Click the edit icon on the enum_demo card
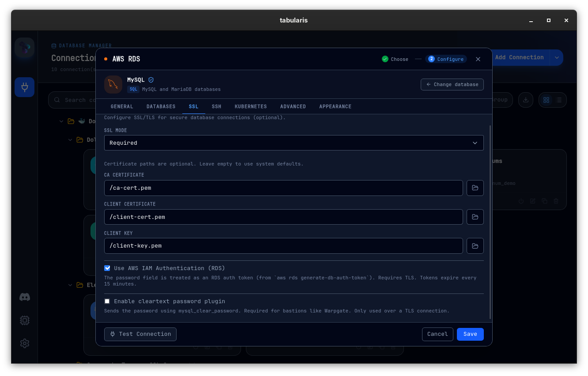The height and width of the screenshot is (376, 588). tap(533, 201)
